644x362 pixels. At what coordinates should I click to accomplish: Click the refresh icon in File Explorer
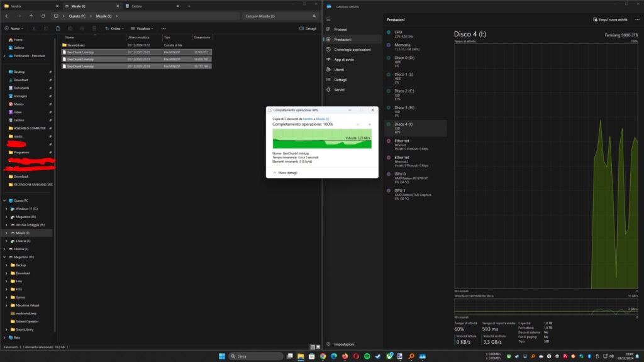(x=42, y=16)
